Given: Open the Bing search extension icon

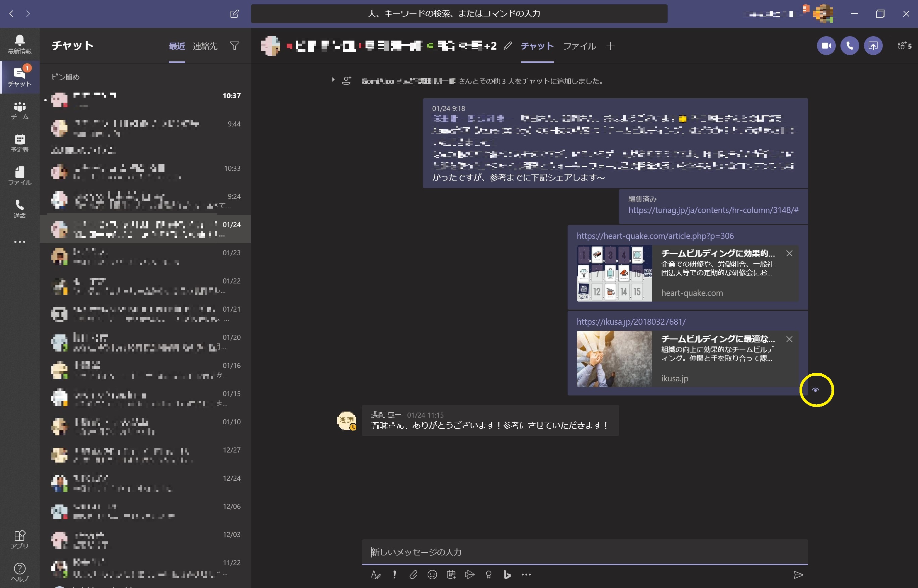Looking at the screenshot, I should pos(507,575).
